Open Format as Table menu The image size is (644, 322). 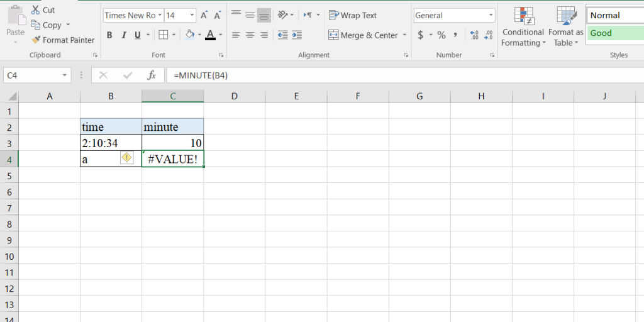coord(565,26)
